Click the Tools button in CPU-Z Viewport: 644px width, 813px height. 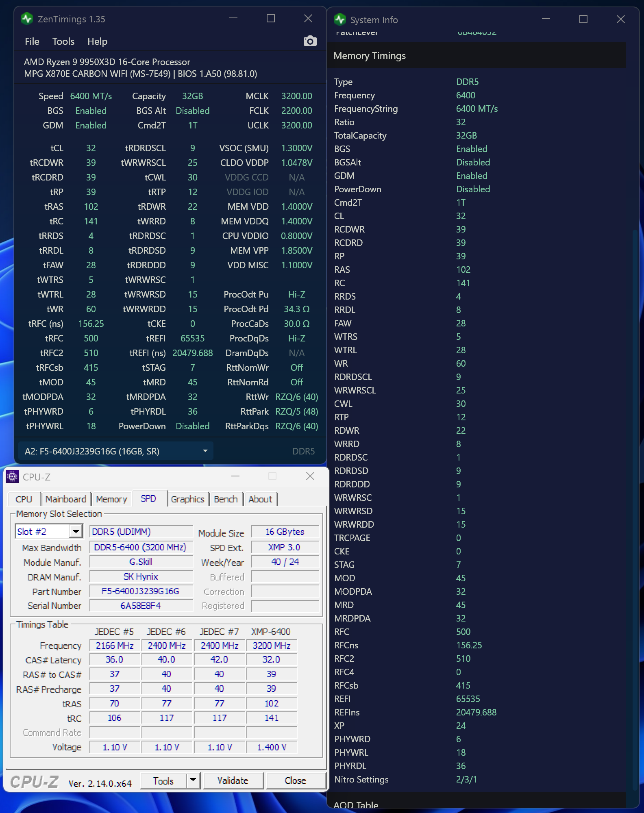(163, 780)
